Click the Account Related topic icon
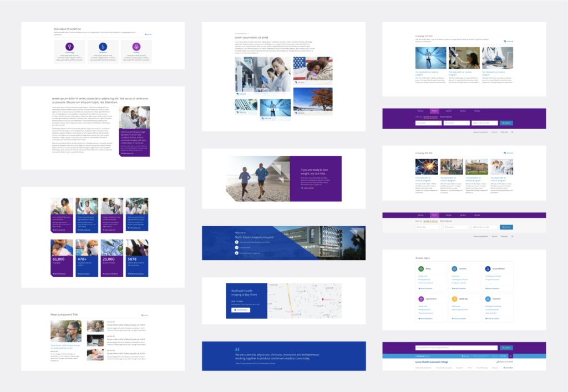 click(x=488, y=268)
